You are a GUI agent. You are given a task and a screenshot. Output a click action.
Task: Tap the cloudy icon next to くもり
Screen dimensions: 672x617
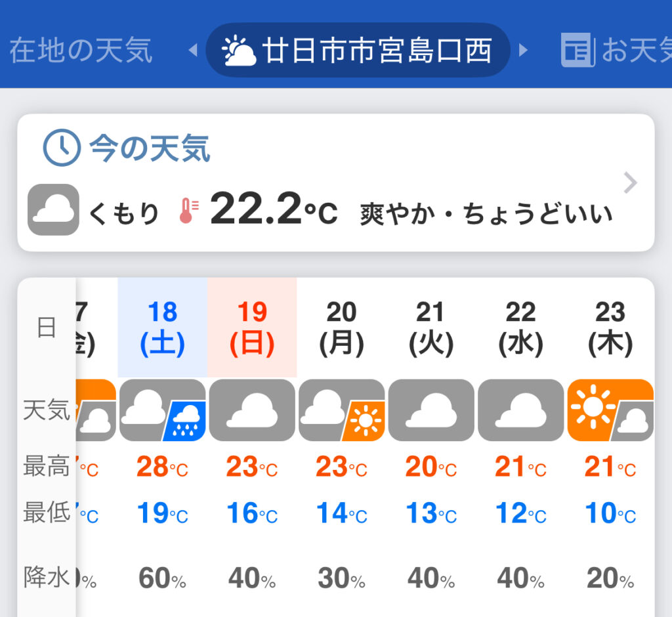coord(53,209)
